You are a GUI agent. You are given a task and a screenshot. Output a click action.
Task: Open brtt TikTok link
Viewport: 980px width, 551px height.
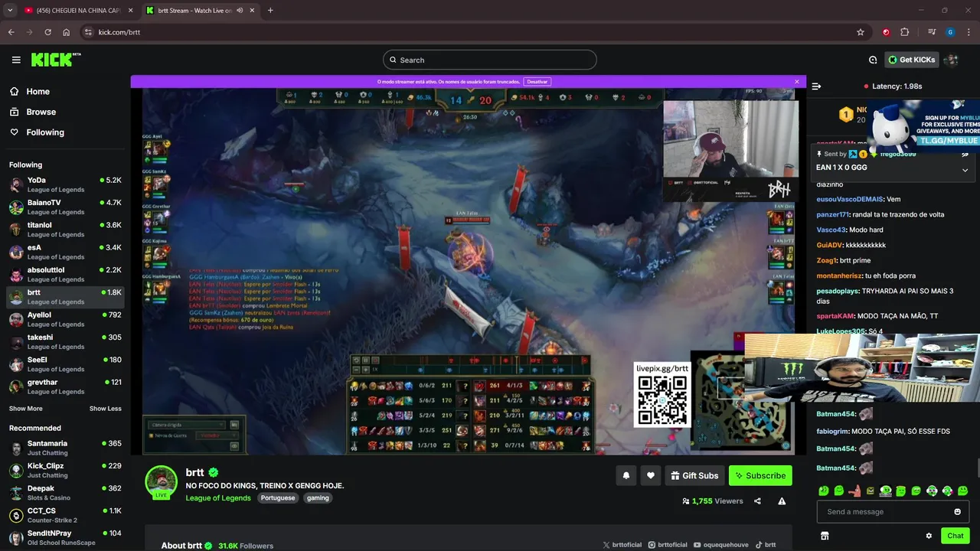pos(766,545)
